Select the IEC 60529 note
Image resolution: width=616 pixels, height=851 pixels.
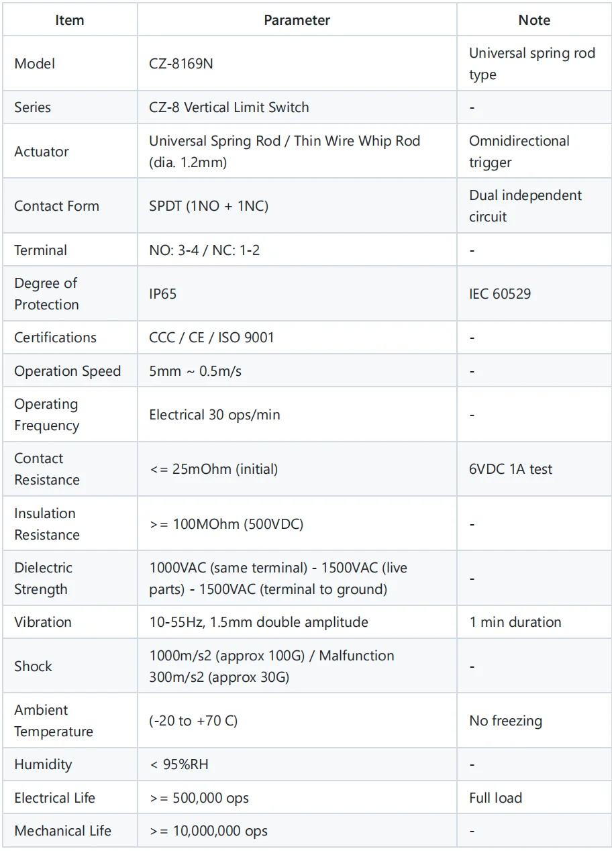pos(500,294)
